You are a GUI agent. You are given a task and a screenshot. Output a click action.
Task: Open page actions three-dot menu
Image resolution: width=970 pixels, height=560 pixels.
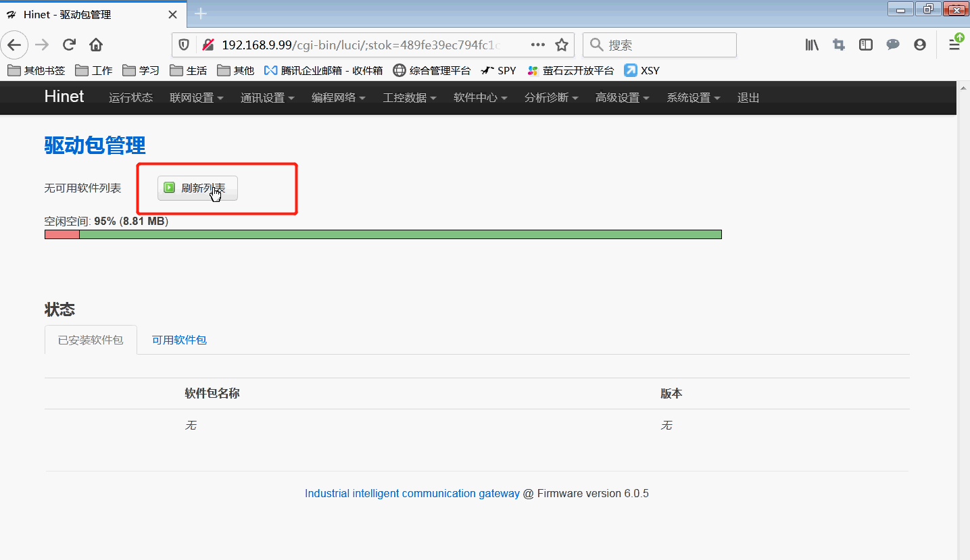[x=538, y=45]
